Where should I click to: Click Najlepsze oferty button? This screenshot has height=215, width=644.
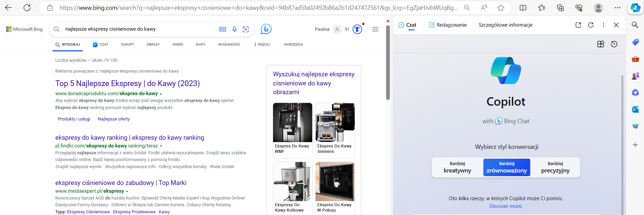(x=114, y=119)
